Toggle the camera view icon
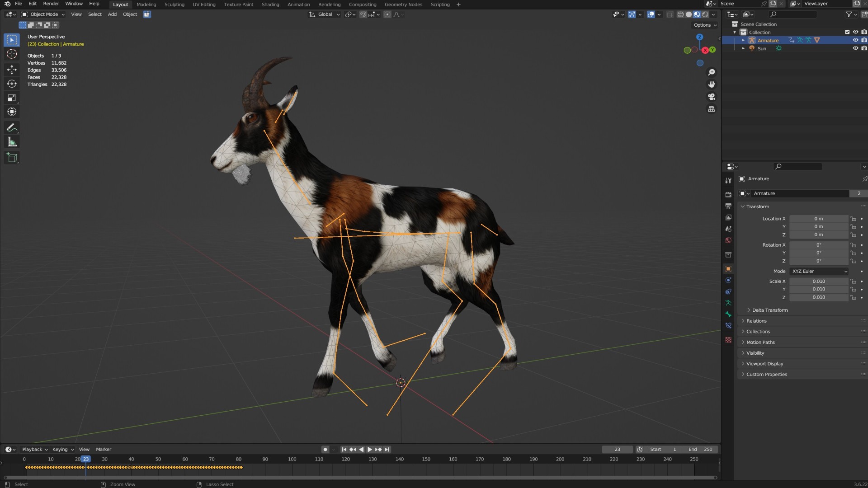Image resolution: width=868 pixels, height=488 pixels. pos(711,97)
